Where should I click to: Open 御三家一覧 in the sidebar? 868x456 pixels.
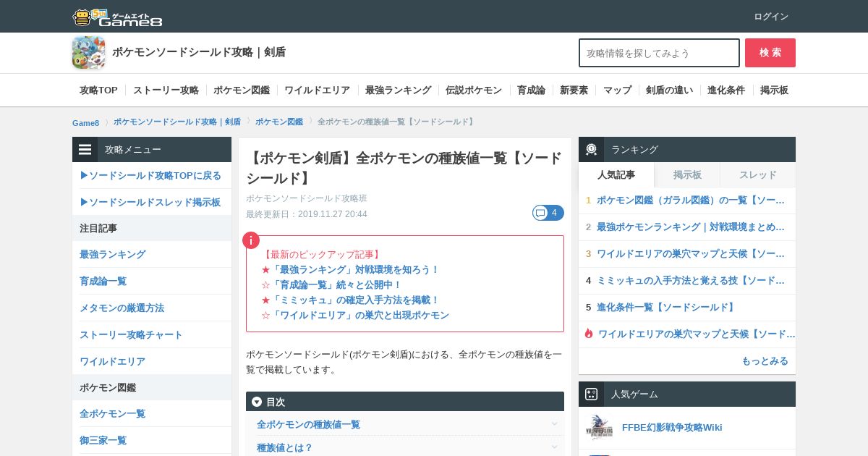pos(103,440)
